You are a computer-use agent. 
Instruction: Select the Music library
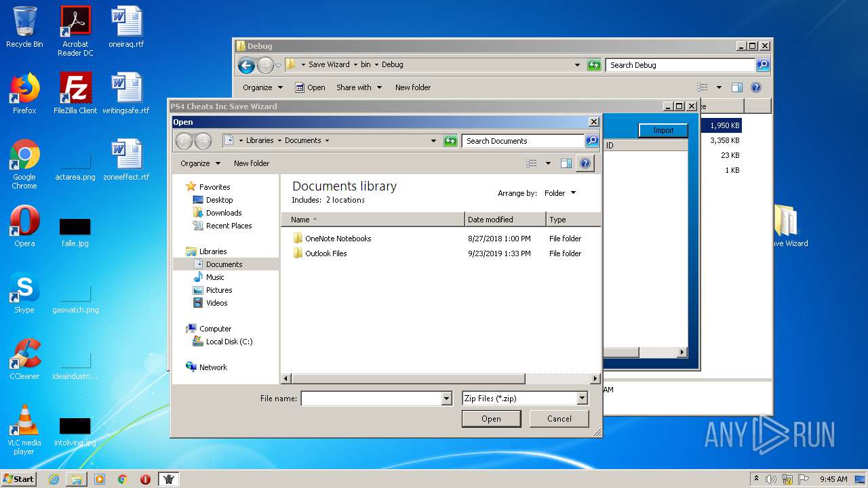tap(215, 277)
